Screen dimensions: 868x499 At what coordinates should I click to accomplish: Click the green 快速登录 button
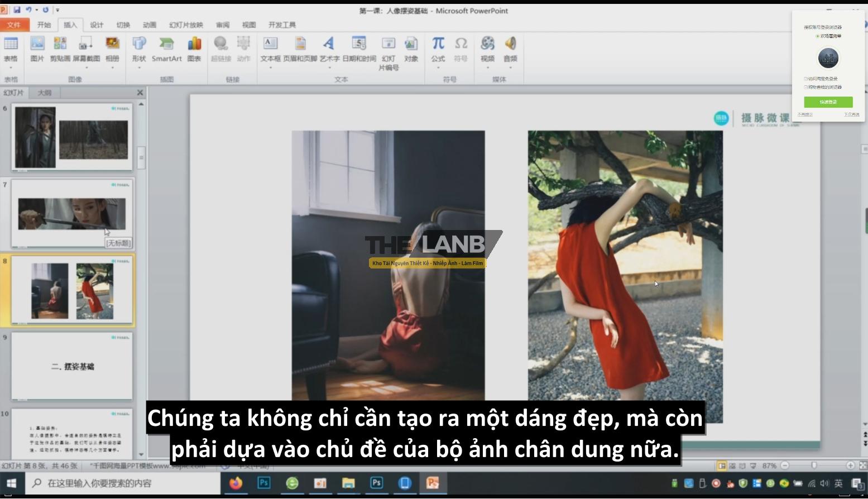point(828,102)
